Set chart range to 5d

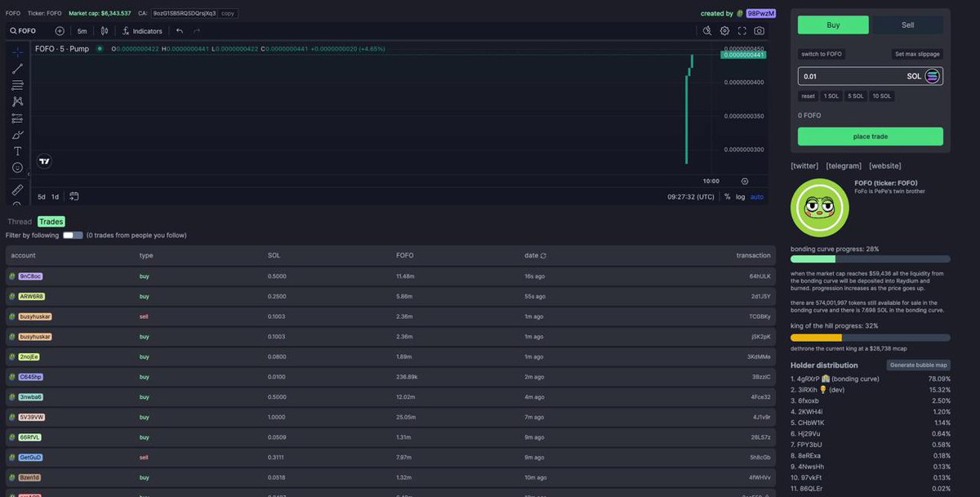42,196
